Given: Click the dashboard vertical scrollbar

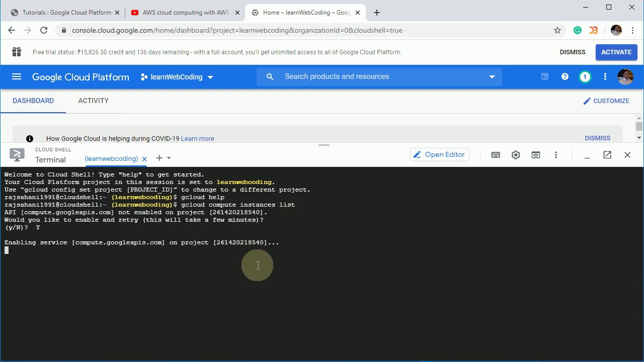Looking at the screenshot, I should 639,127.
